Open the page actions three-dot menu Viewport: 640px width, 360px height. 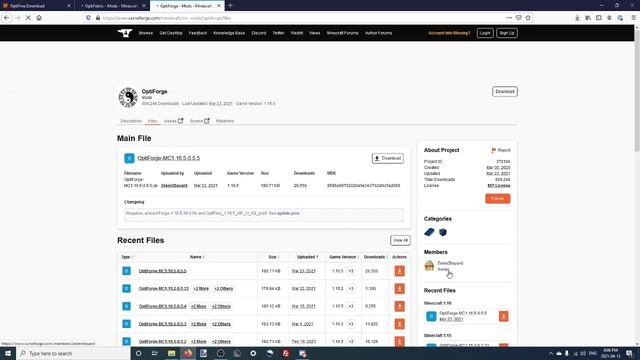[x=509, y=18]
